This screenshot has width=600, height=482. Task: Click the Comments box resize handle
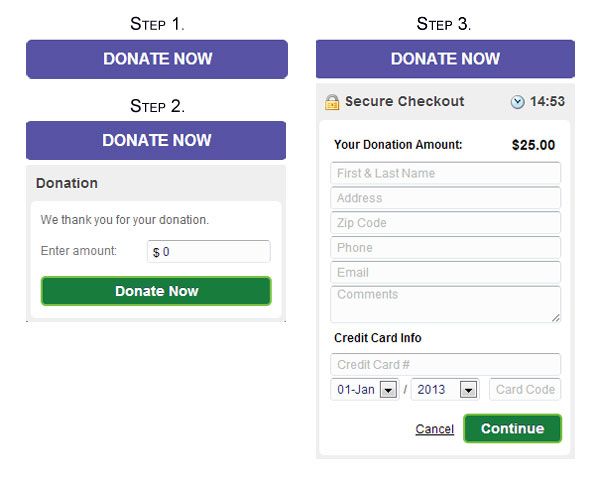point(556,318)
